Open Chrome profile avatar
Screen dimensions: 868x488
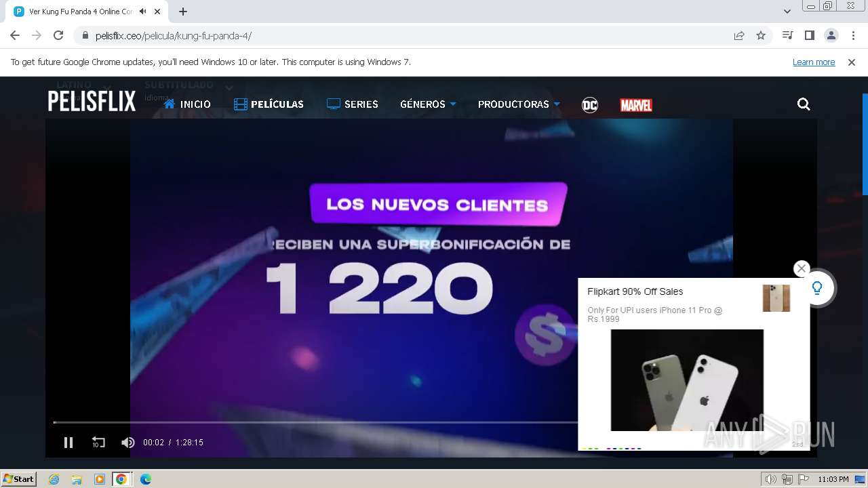pyautogui.click(x=831, y=35)
